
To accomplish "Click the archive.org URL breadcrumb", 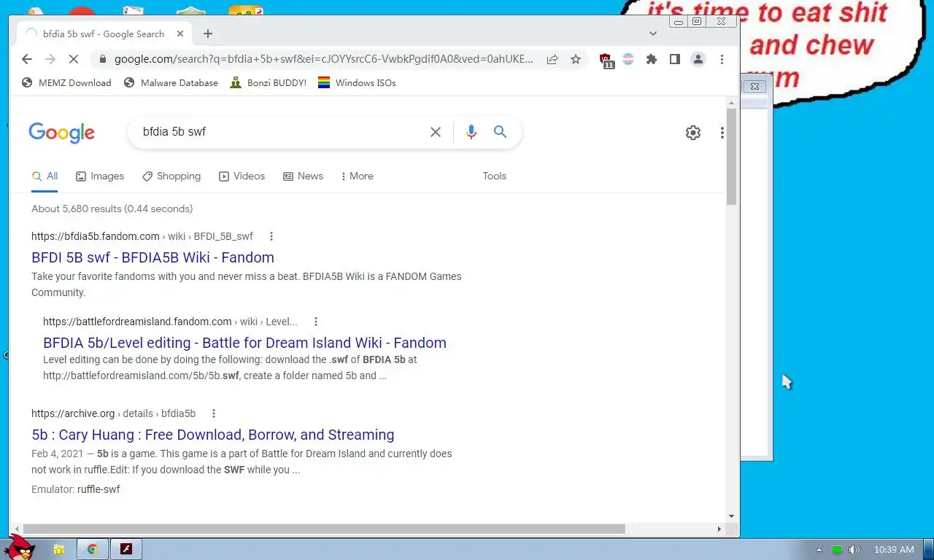I will click(113, 413).
